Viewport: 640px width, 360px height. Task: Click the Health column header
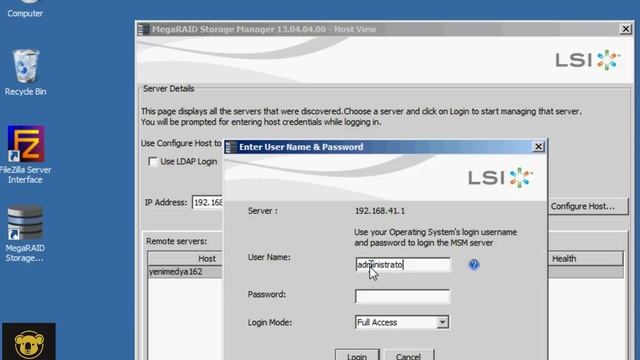(x=586, y=259)
